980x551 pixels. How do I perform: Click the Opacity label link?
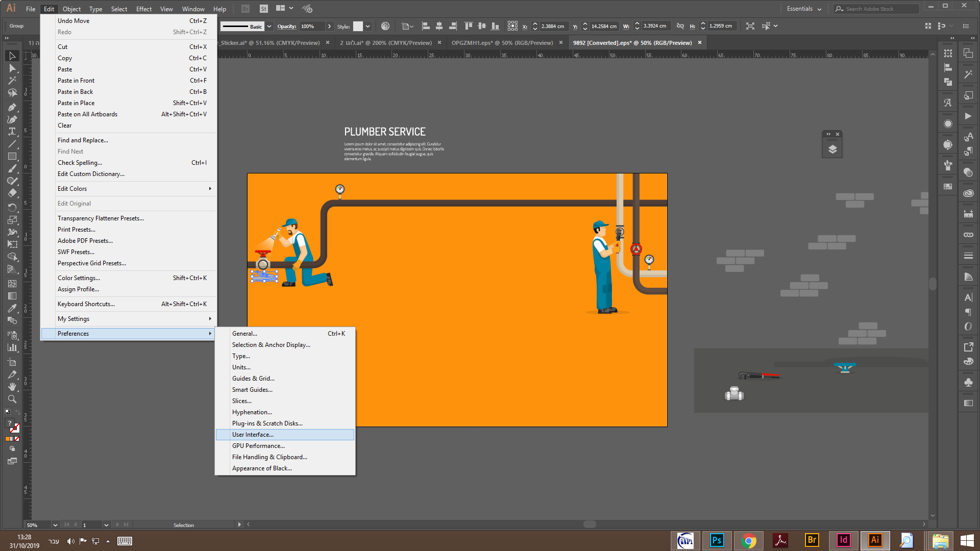(286, 27)
